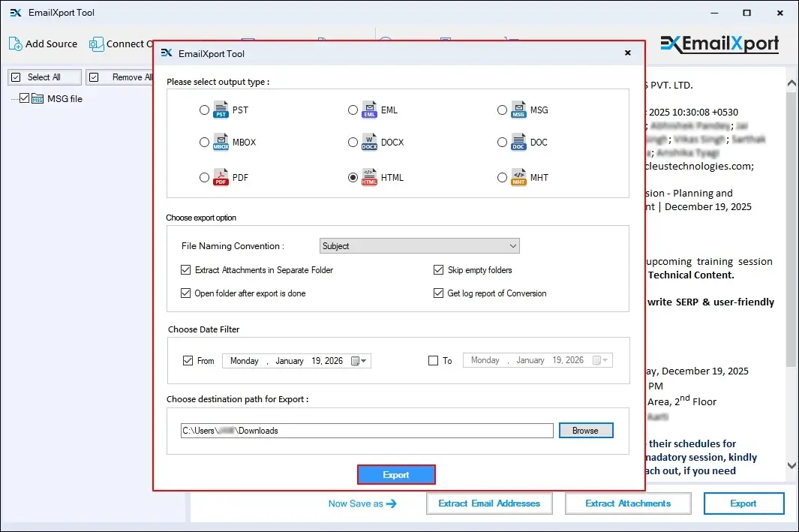Select the DOC radio button

click(x=502, y=142)
